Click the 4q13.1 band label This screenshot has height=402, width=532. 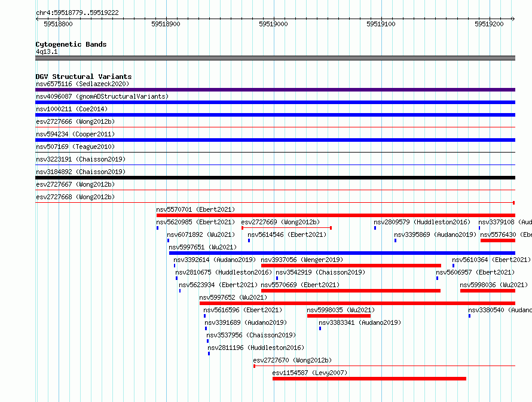click(x=47, y=51)
